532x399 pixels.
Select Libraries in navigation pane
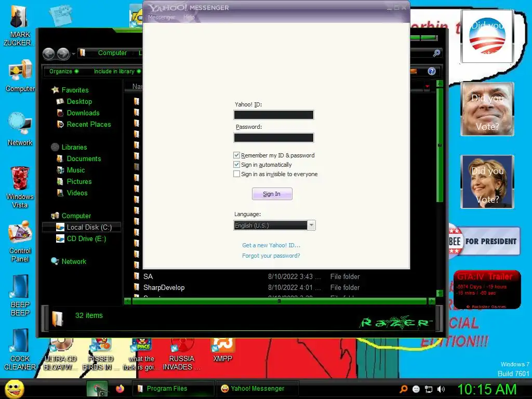[74, 147]
